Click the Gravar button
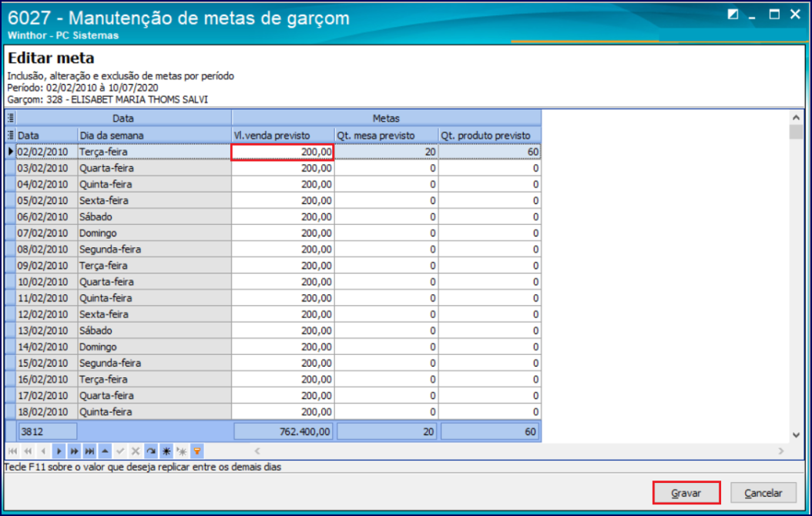 686,493
